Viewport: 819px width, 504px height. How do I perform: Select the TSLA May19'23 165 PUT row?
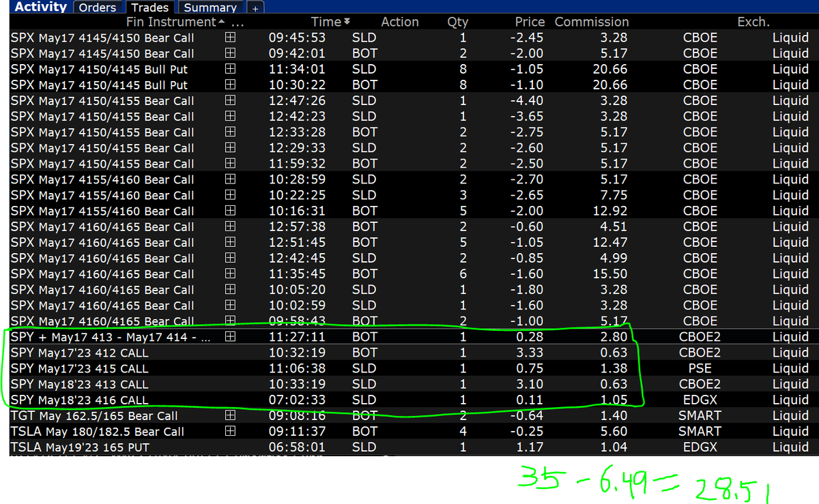pyautogui.click(x=414, y=447)
